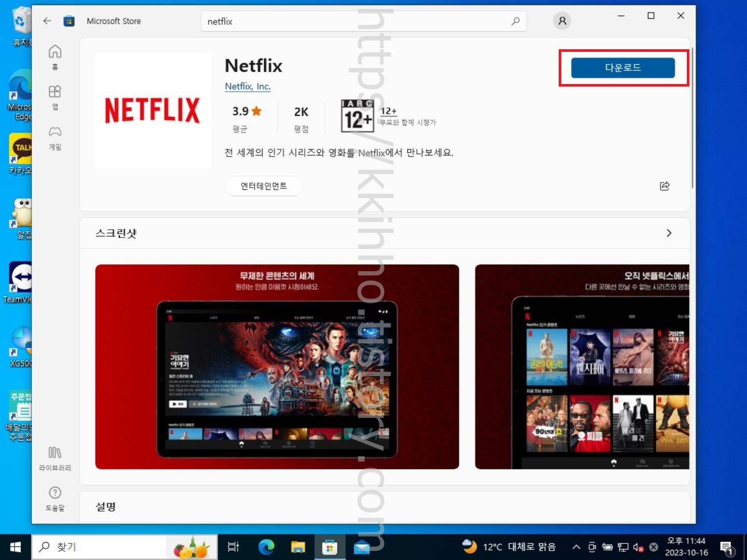The image size is (747, 560).
Task: Open the first Netflix screenshot thumbnail
Action: coord(277,367)
